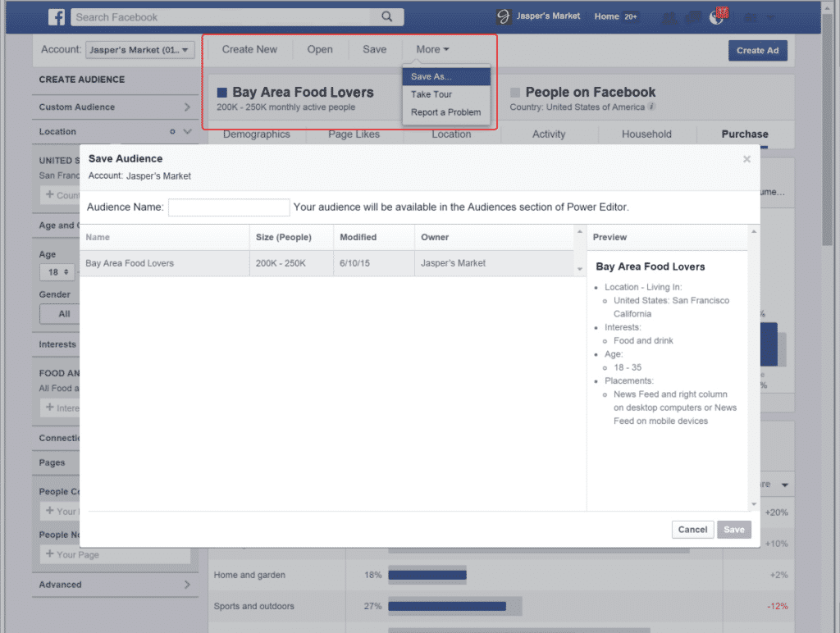
Task: Click 200K - 250K size cell
Action: [281, 263]
